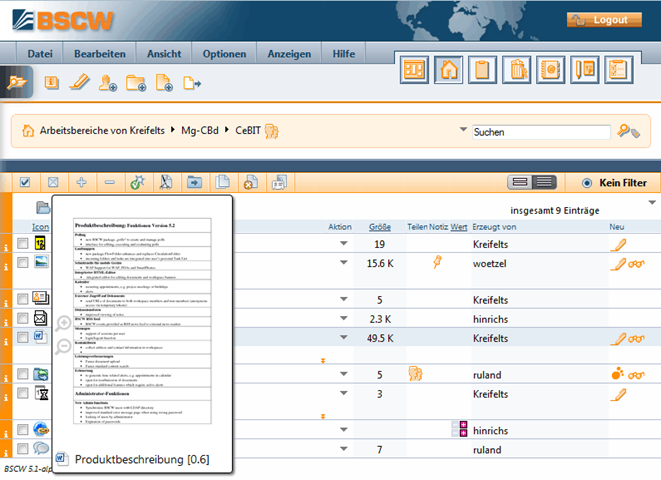The width and height of the screenshot is (661, 480).
Task: Open the Datei menu
Action: click(x=40, y=54)
